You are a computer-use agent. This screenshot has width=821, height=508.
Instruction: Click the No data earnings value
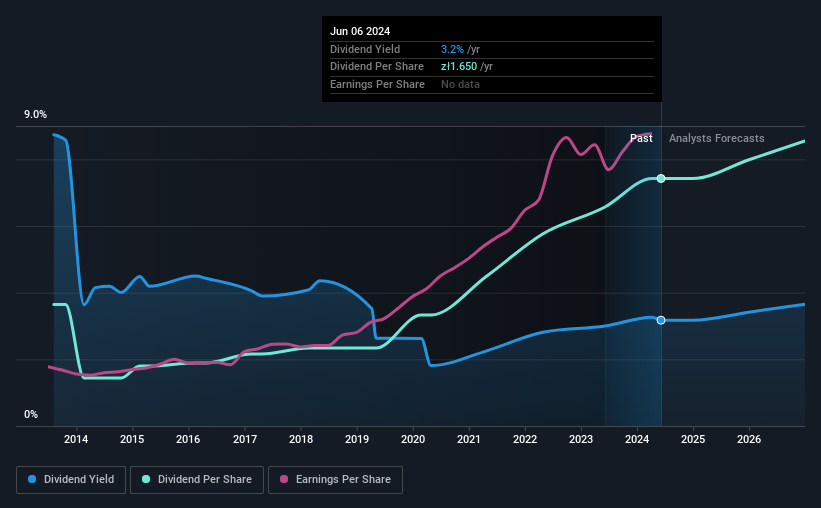pos(460,84)
